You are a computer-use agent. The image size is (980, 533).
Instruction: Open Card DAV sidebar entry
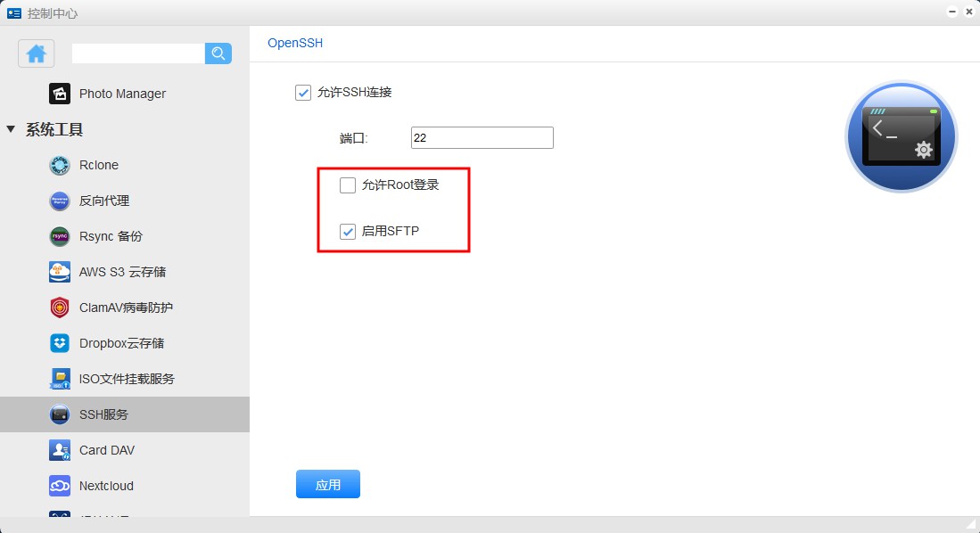tap(107, 450)
